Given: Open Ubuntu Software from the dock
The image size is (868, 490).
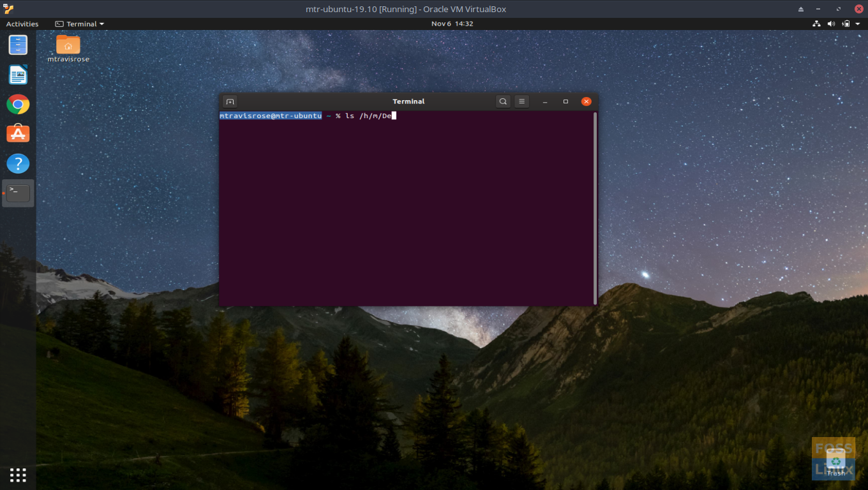Looking at the screenshot, I should click(x=18, y=133).
